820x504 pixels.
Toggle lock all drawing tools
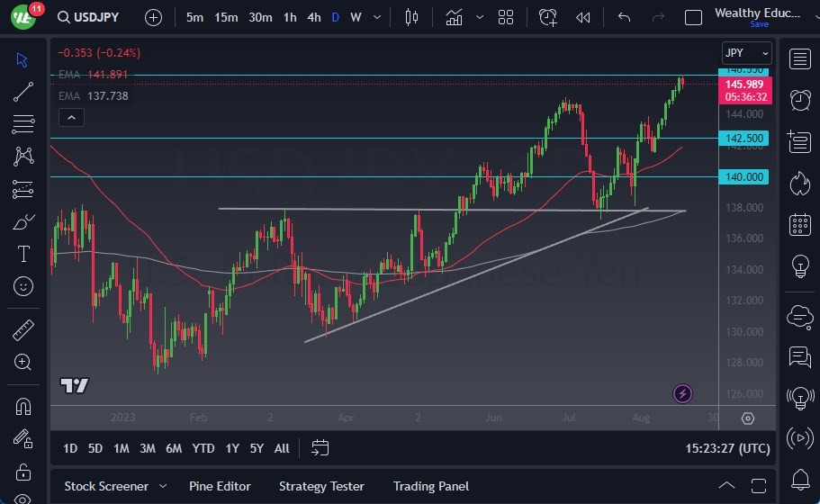(23, 471)
